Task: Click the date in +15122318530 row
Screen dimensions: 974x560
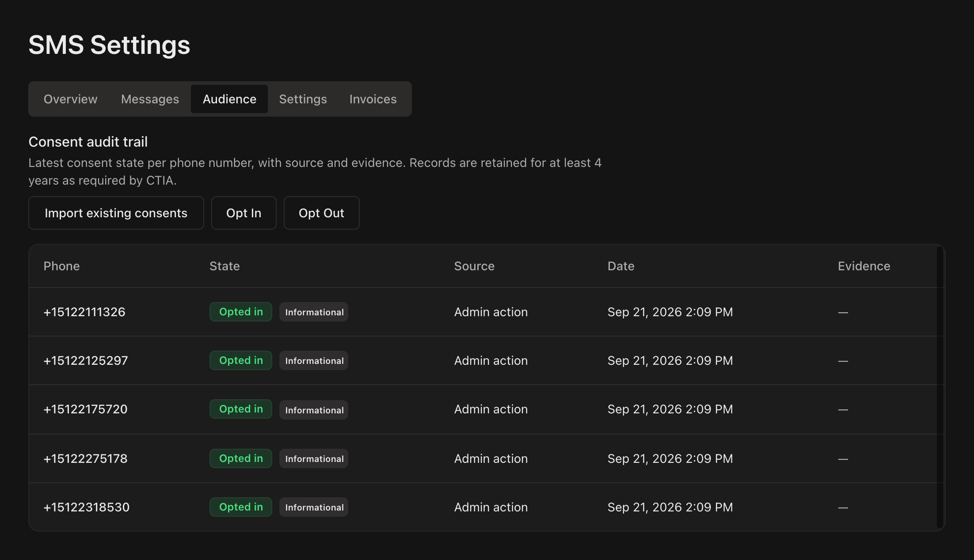Action: [670, 507]
